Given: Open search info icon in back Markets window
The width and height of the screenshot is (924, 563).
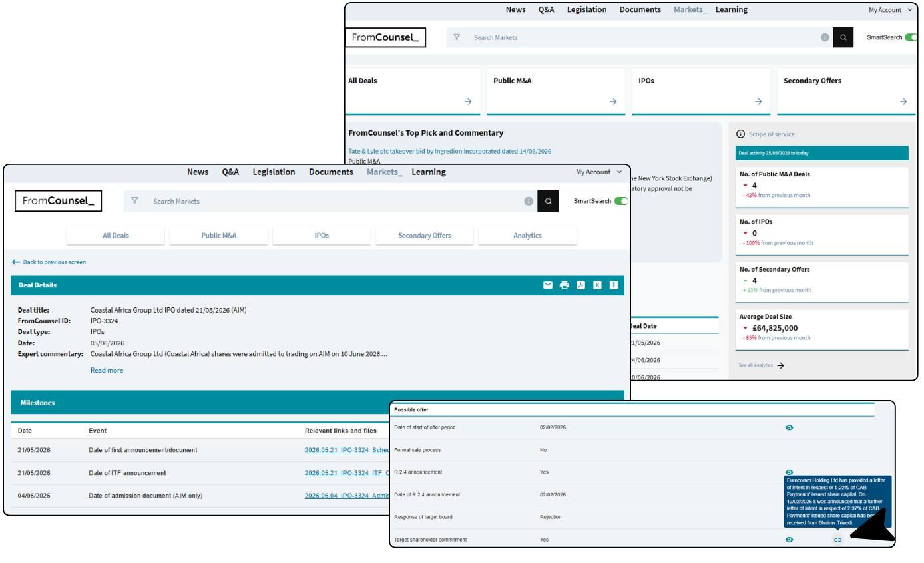Looking at the screenshot, I should (x=825, y=37).
